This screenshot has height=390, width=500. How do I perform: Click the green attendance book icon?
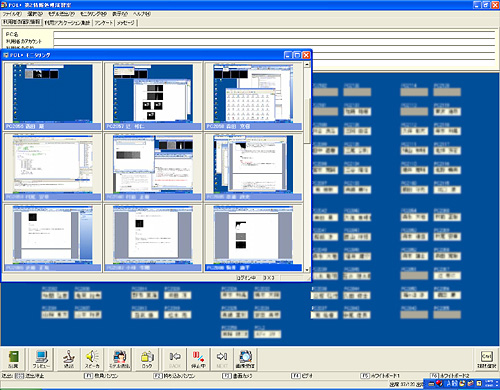[x=13, y=359]
